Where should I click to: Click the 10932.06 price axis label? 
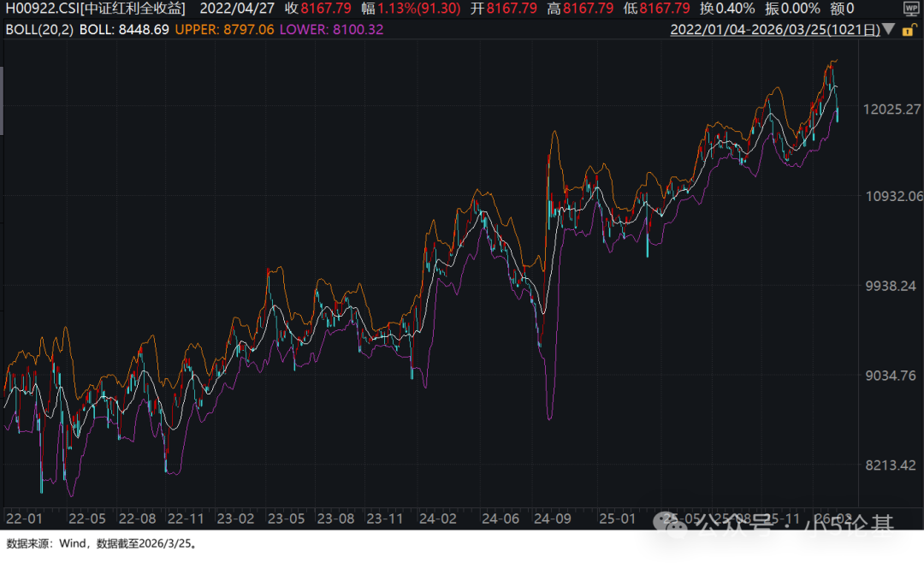tap(892, 196)
